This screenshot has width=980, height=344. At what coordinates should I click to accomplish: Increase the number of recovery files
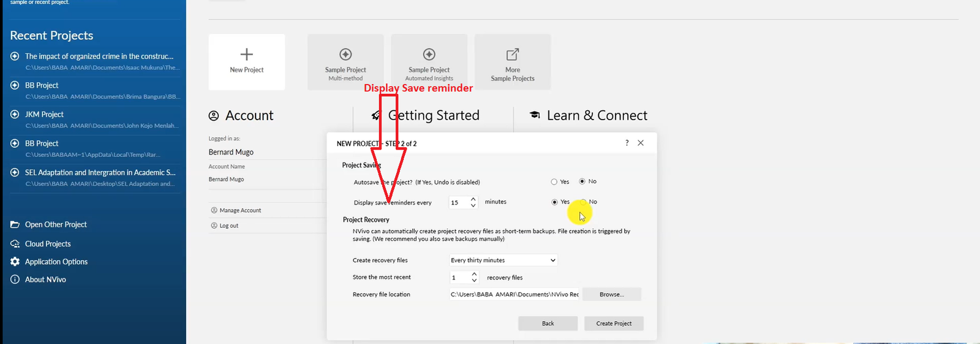point(474,274)
